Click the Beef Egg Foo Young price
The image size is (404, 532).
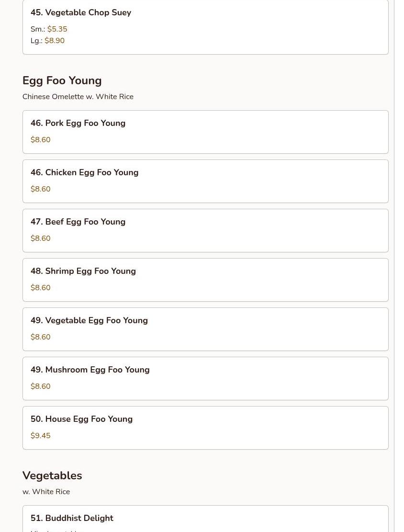pyautogui.click(x=40, y=238)
